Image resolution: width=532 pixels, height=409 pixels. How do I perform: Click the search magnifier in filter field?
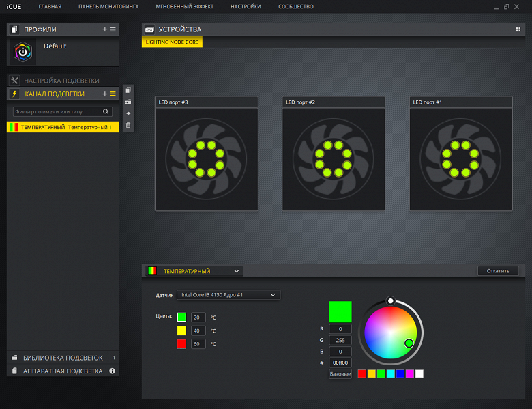tap(106, 111)
